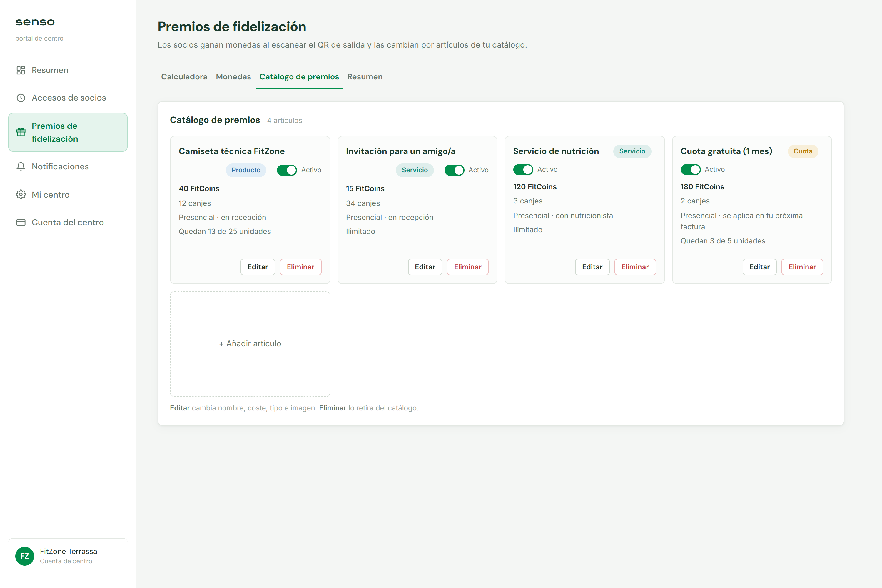Click the senso logo
Viewport: 882px width, 588px height.
(35, 22)
